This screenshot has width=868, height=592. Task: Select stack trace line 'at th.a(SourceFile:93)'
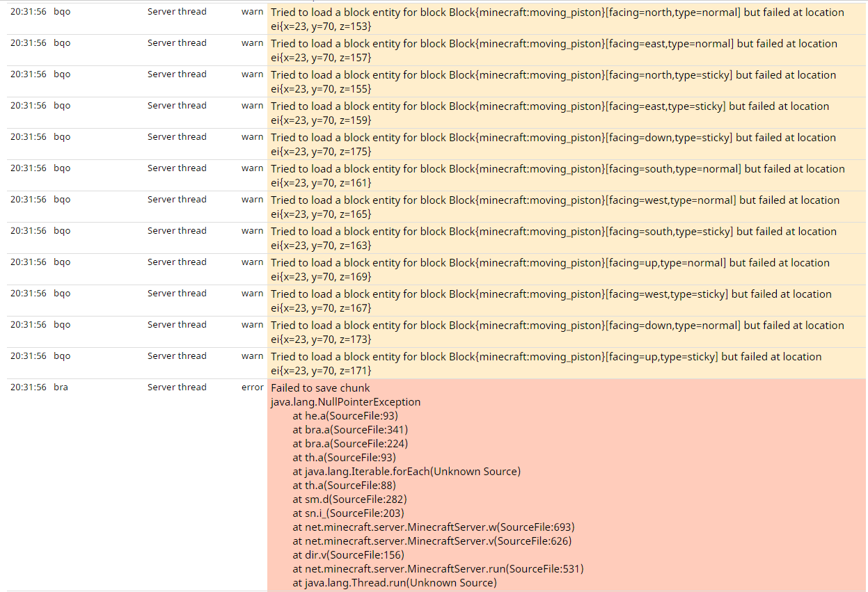(344, 458)
